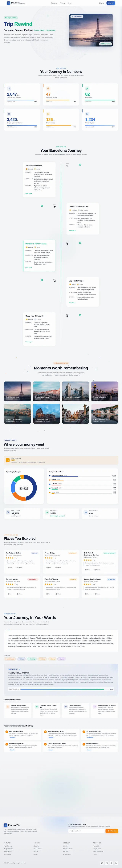Select the Culinary trip vibe tag

click(42, 659)
